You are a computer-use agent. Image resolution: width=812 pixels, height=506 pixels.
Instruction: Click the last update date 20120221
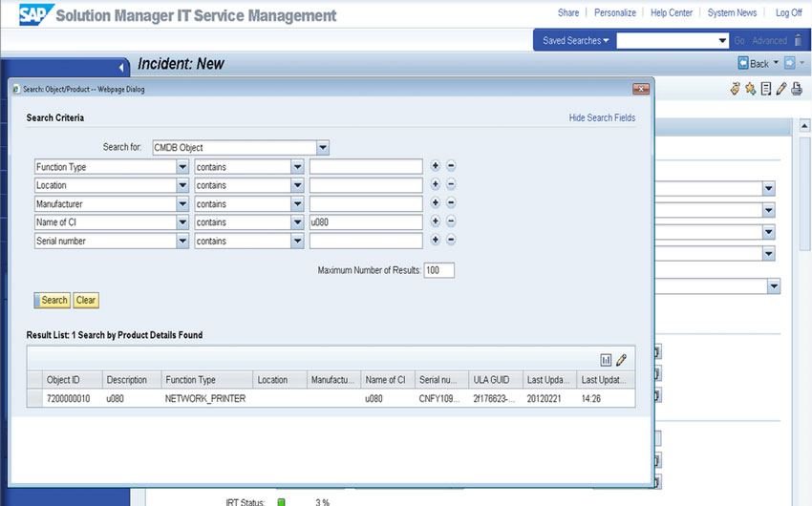pyautogui.click(x=544, y=398)
